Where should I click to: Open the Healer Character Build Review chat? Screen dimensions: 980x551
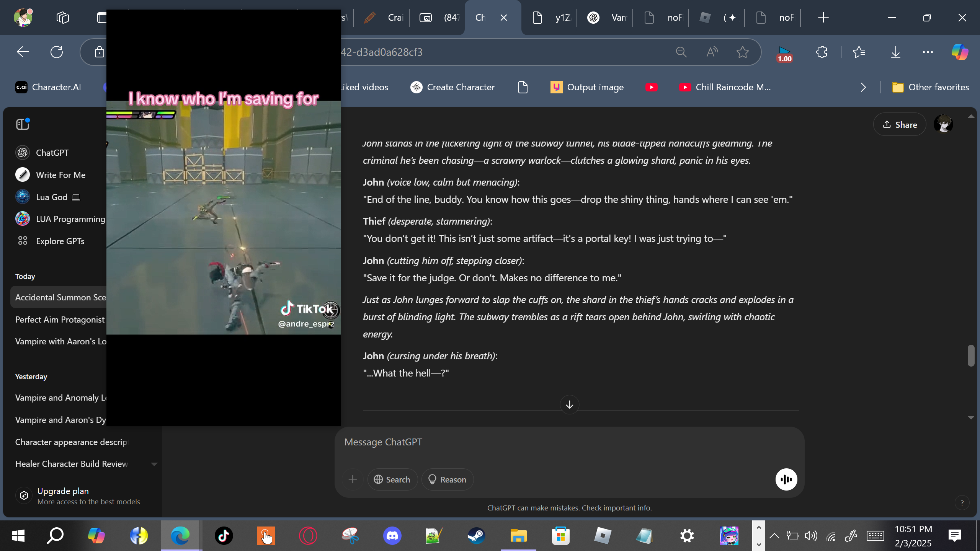pyautogui.click(x=71, y=464)
